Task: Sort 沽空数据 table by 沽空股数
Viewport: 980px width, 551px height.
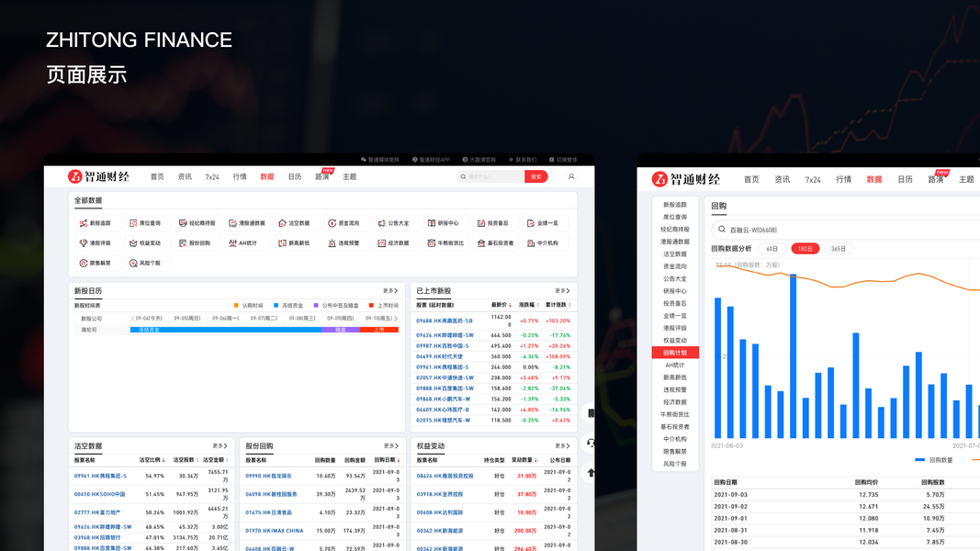Action: point(186,460)
